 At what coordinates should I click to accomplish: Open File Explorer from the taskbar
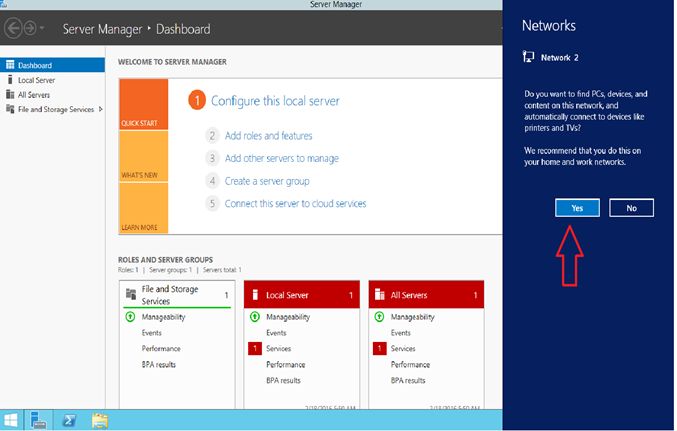pyautogui.click(x=100, y=421)
